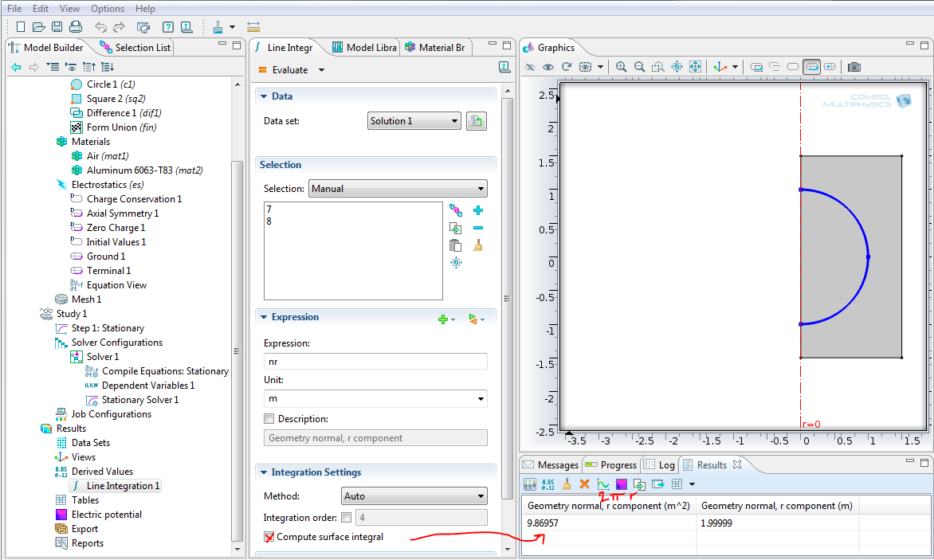The height and width of the screenshot is (560, 934).
Task: Click the Zoom In icon in Graphics toolbar
Action: point(621,67)
